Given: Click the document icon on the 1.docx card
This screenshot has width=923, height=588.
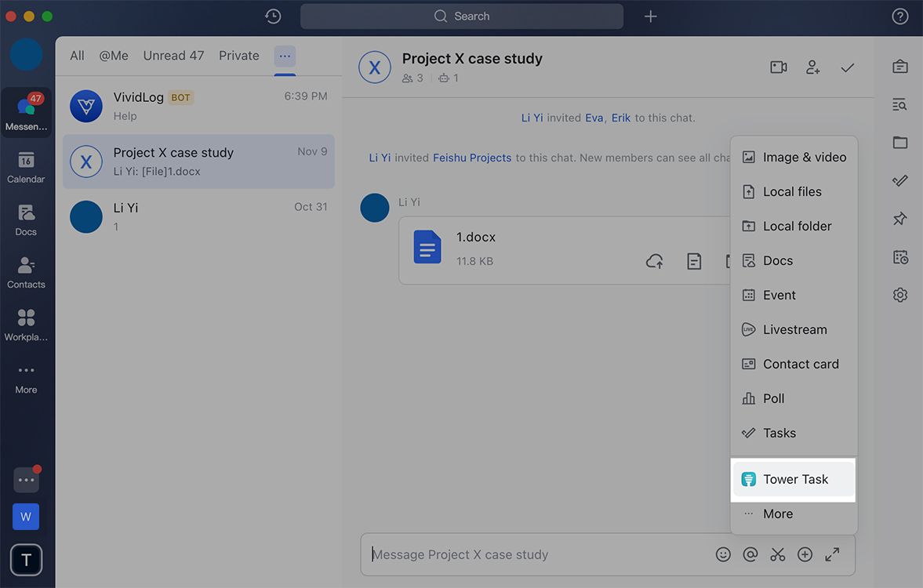Looking at the screenshot, I should [x=694, y=261].
